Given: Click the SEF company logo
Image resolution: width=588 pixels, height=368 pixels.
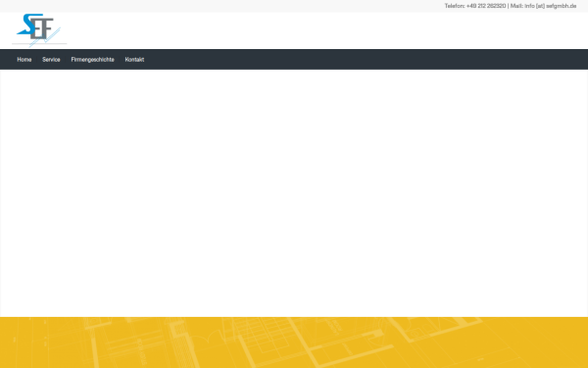Looking at the screenshot, I should pos(39,30).
